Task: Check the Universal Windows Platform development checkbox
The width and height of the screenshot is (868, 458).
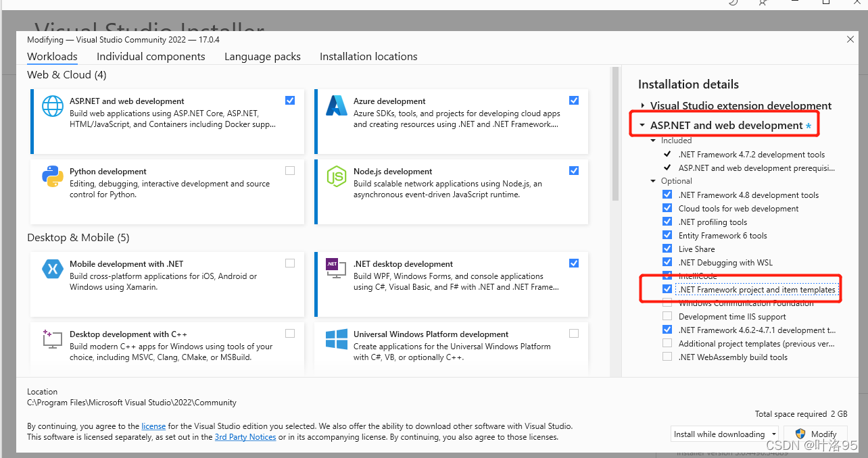Action: 574,334
